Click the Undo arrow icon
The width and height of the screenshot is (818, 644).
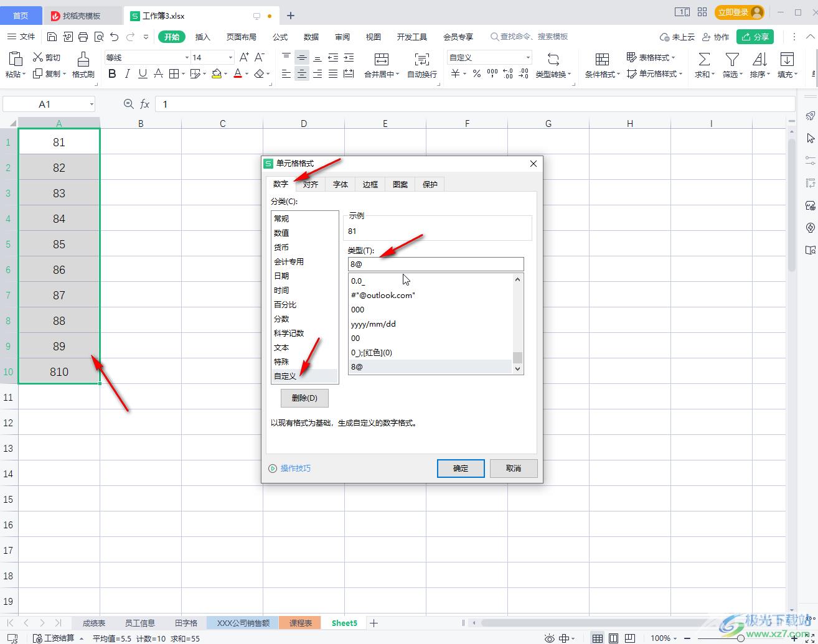[x=114, y=37]
